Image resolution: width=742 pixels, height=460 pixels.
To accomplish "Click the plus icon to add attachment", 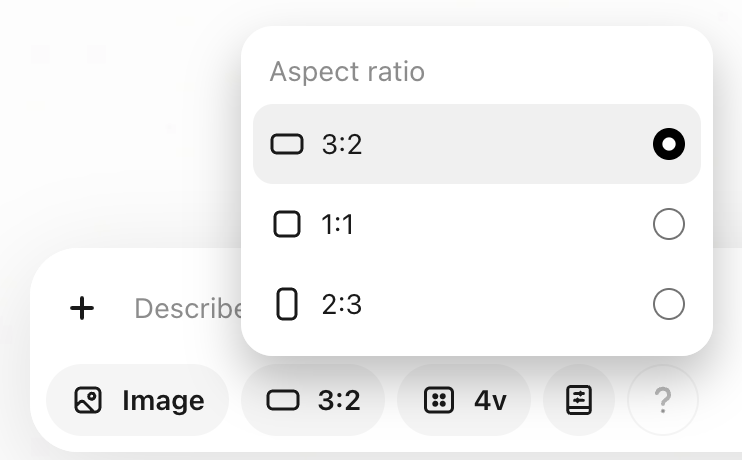I will point(82,308).
